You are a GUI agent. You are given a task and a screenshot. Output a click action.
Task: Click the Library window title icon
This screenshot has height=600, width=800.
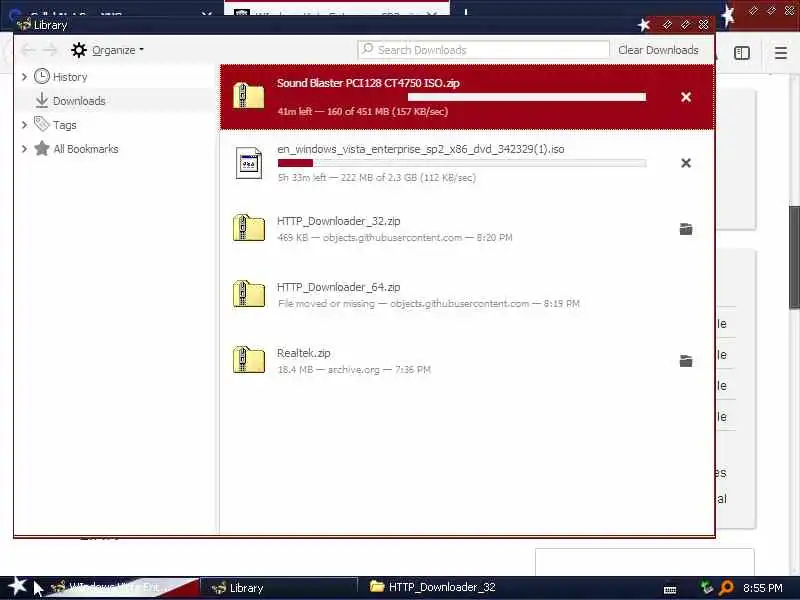coord(23,24)
